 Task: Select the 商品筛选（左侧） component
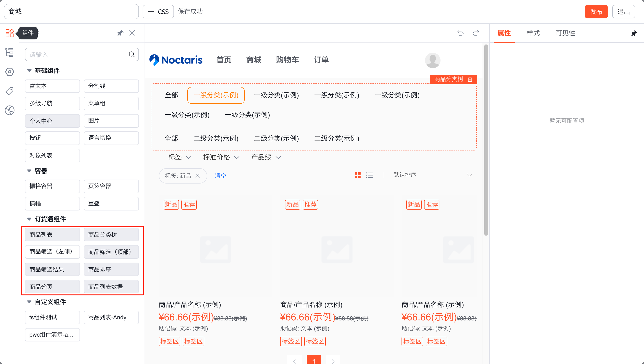[52, 251]
